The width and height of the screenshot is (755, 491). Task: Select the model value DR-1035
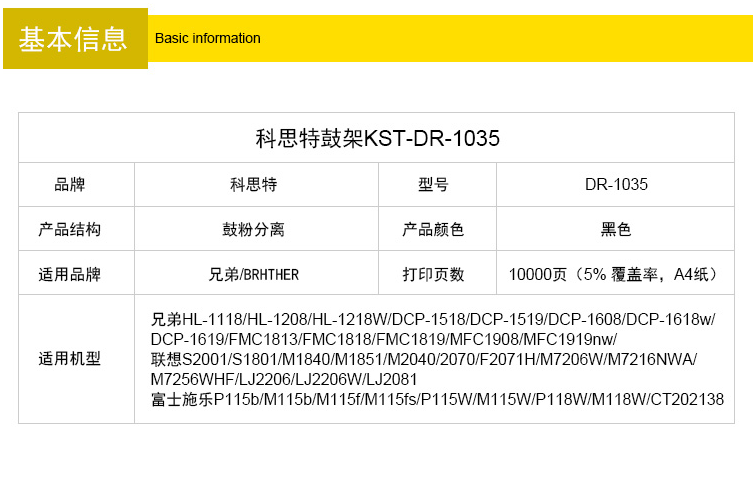coord(616,184)
